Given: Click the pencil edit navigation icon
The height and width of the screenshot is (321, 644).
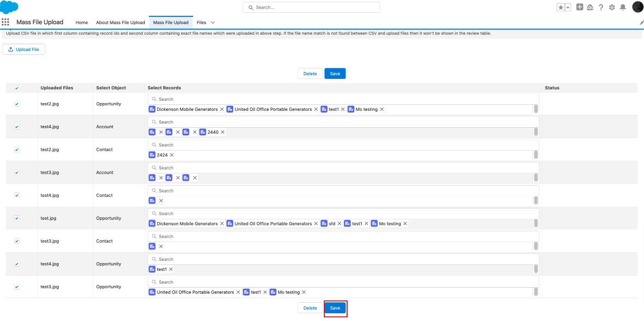Looking at the screenshot, I should tap(642, 22).
